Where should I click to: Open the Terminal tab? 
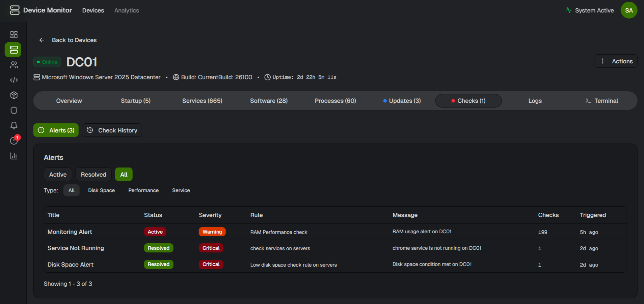[x=601, y=101]
